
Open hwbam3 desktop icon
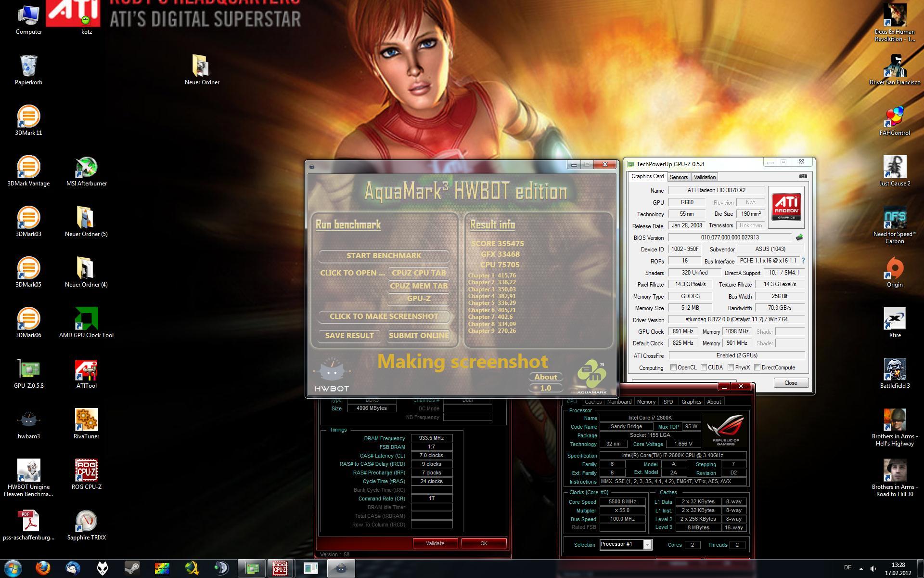point(28,424)
